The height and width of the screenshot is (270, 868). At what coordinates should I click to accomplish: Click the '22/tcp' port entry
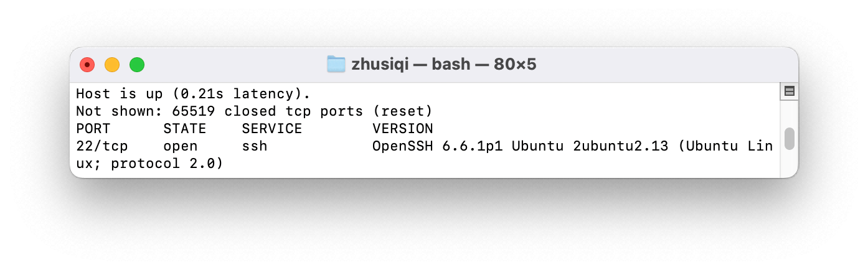coord(102,146)
